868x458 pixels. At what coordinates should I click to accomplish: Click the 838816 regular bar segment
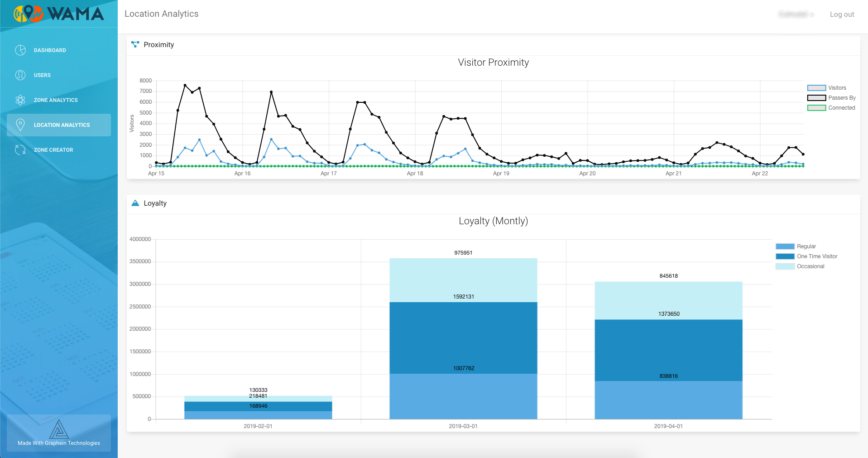(x=668, y=400)
